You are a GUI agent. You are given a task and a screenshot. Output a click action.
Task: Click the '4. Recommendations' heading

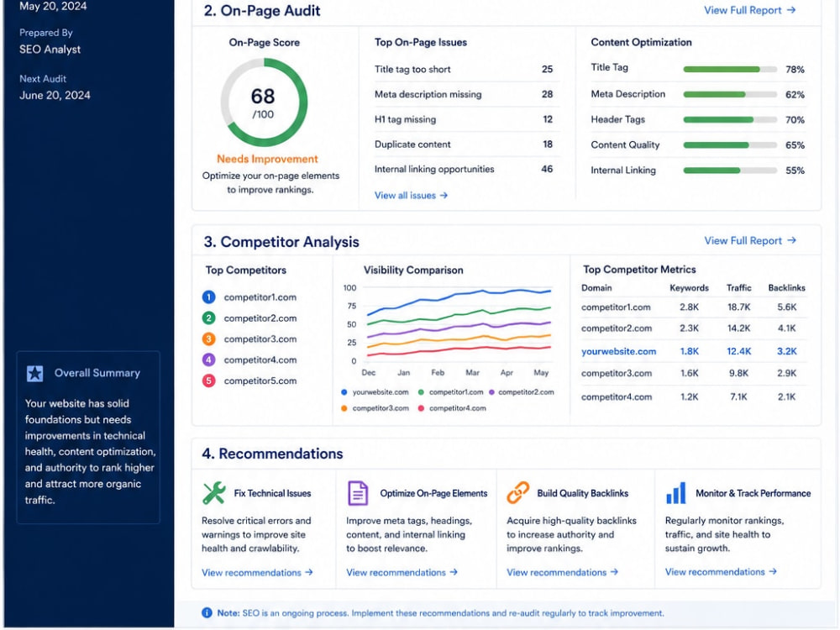tap(272, 454)
